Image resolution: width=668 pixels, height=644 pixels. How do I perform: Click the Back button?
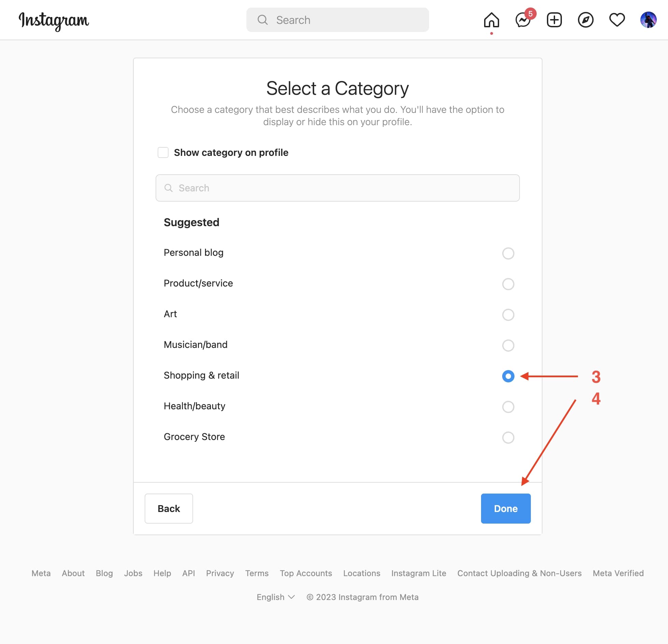click(169, 508)
